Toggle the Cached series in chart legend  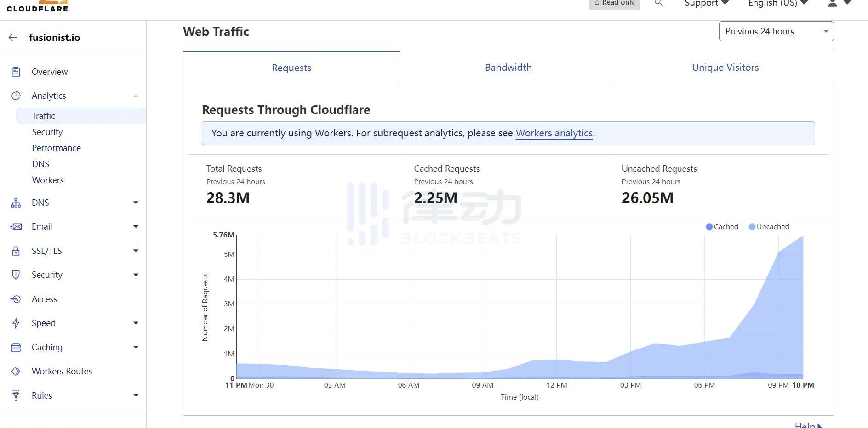pyautogui.click(x=722, y=227)
